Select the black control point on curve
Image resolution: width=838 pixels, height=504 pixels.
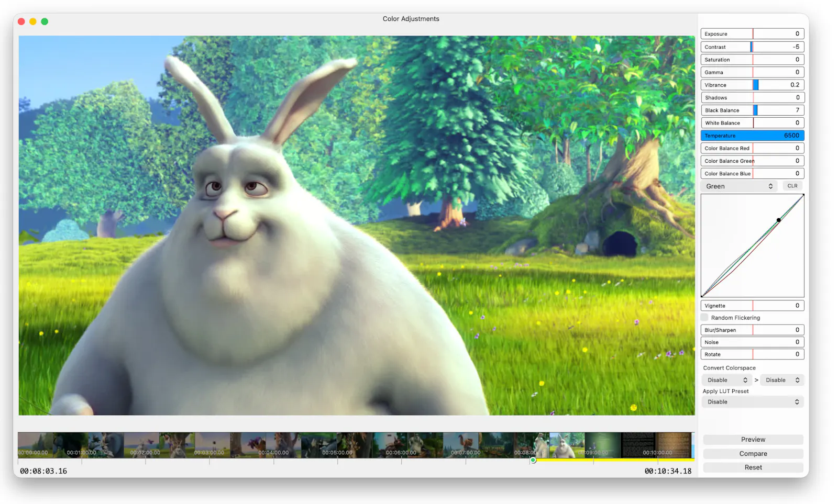(778, 220)
